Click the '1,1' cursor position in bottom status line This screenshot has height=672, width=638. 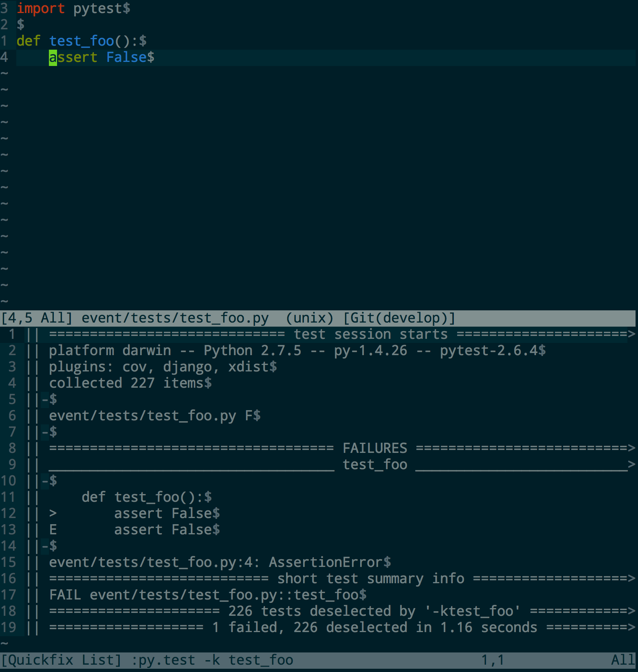tap(493, 660)
